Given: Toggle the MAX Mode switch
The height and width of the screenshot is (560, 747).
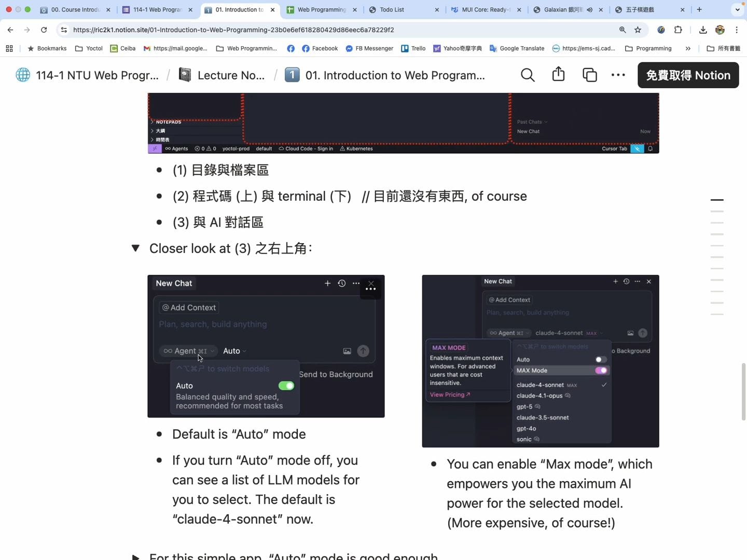Looking at the screenshot, I should pos(601,370).
